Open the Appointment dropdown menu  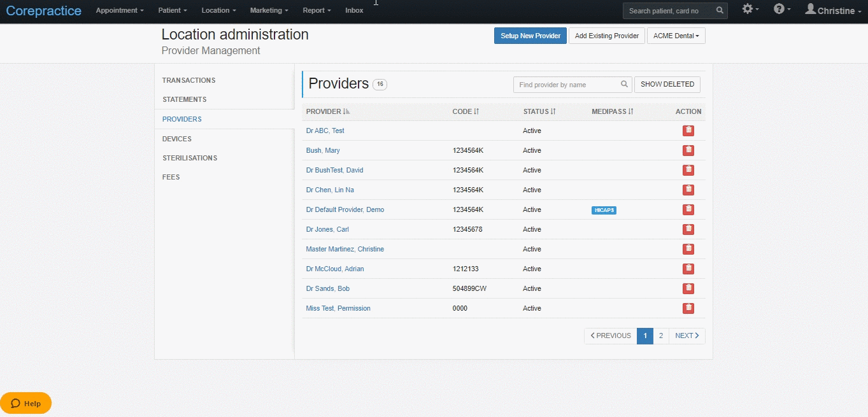[x=120, y=11]
